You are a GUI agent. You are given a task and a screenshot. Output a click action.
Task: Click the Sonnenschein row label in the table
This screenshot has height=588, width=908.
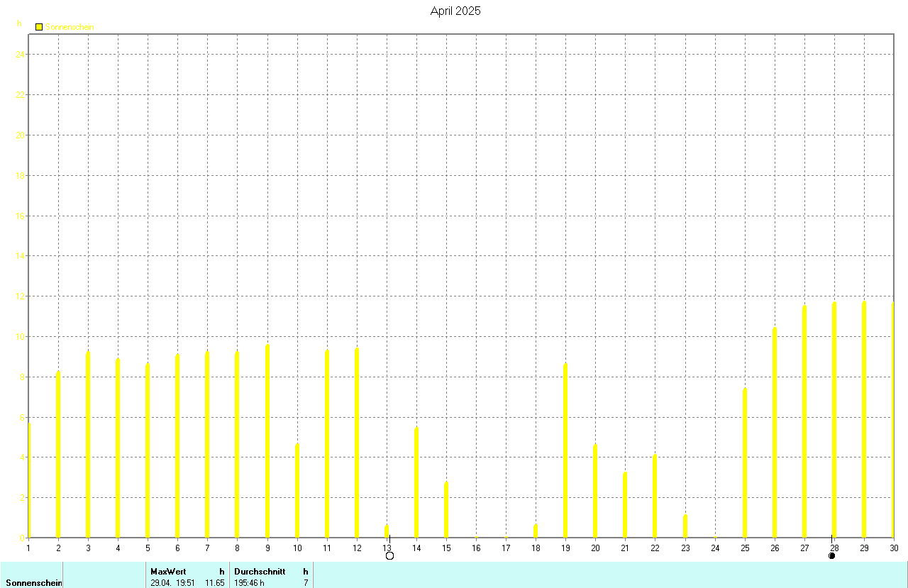click(34, 583)
